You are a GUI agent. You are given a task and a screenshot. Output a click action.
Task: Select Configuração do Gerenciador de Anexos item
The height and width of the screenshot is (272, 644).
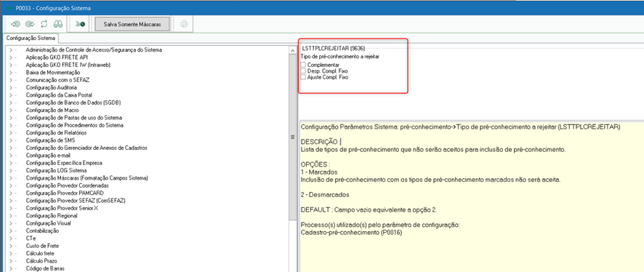(x=86, y=148)
